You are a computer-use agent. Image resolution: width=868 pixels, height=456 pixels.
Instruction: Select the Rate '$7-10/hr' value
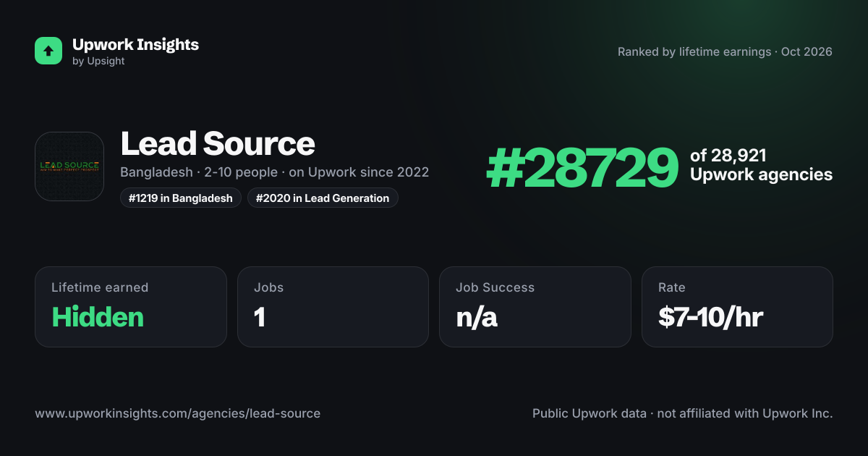[x=710, y=317]
